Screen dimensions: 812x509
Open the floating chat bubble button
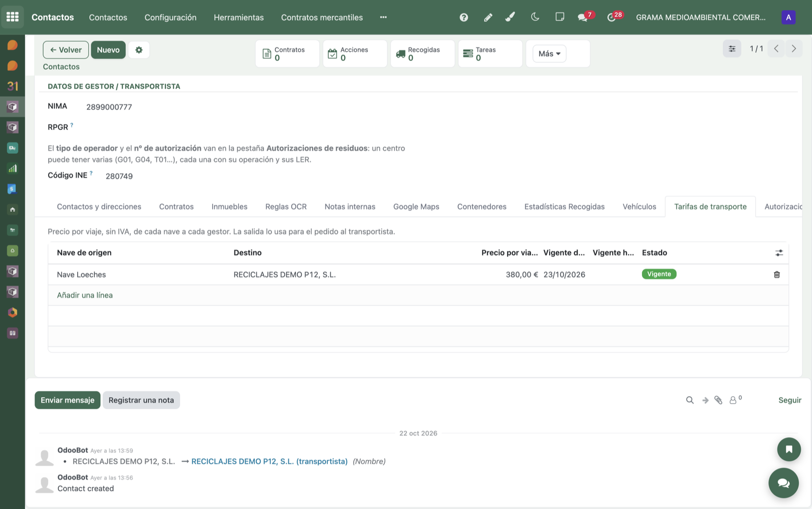(x=784, y=483)
